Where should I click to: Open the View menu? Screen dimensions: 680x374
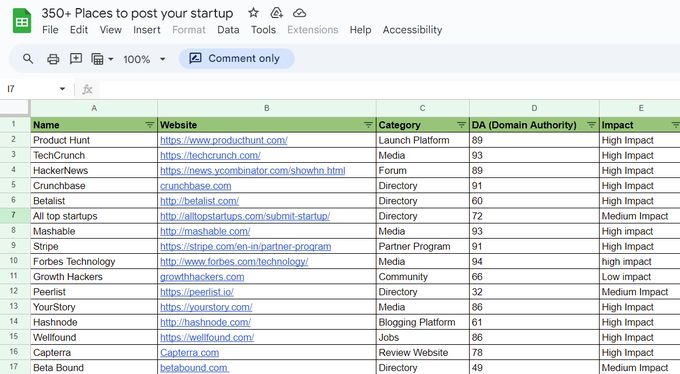[x=111, y=30]
